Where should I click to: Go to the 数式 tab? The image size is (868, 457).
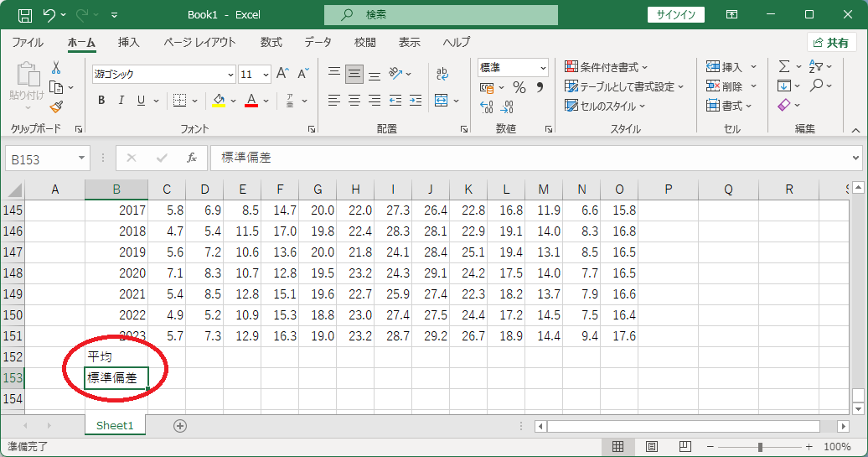pyautogui.click(x=271, y=42)
